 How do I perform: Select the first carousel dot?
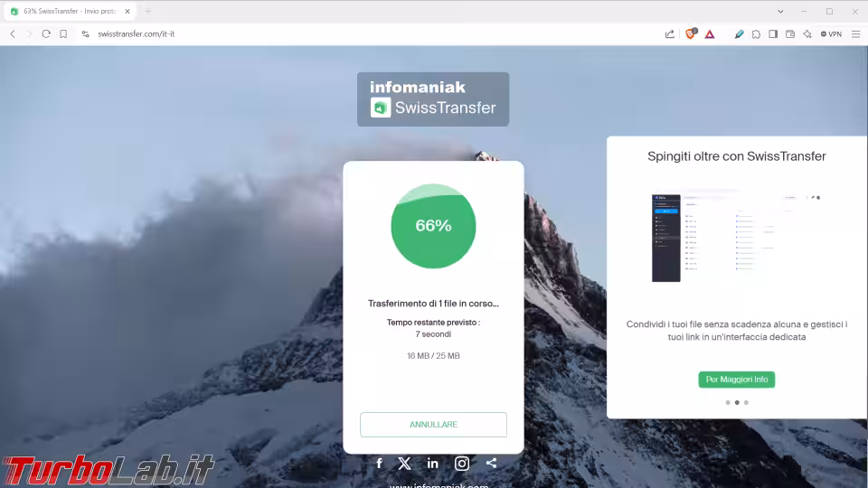point(727,403)
